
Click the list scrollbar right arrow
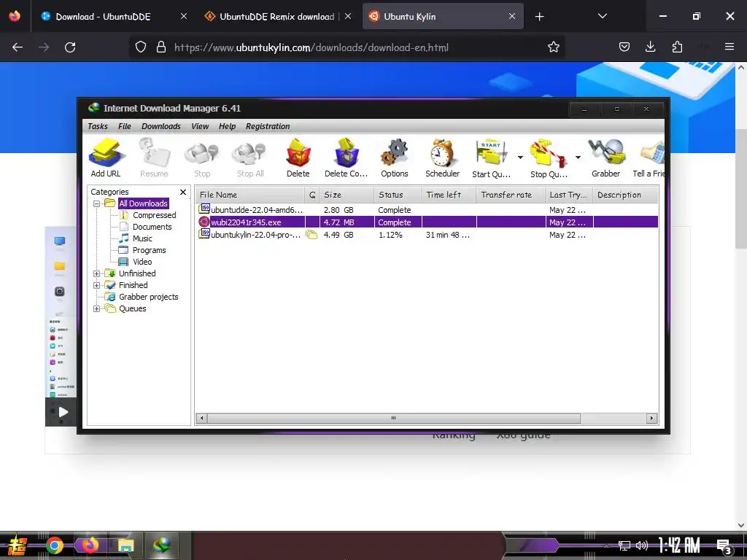coord(651,418)
